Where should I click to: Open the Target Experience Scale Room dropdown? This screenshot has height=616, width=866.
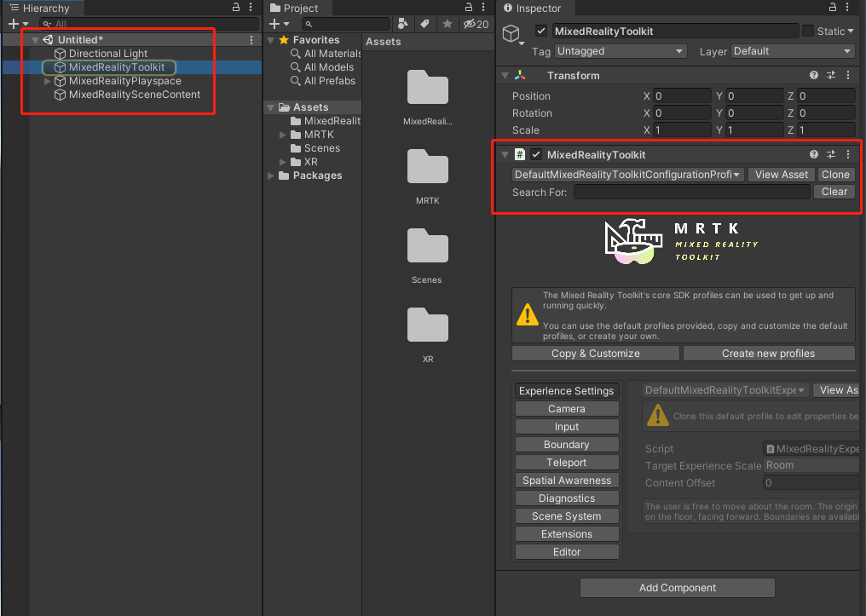point(811,465)
